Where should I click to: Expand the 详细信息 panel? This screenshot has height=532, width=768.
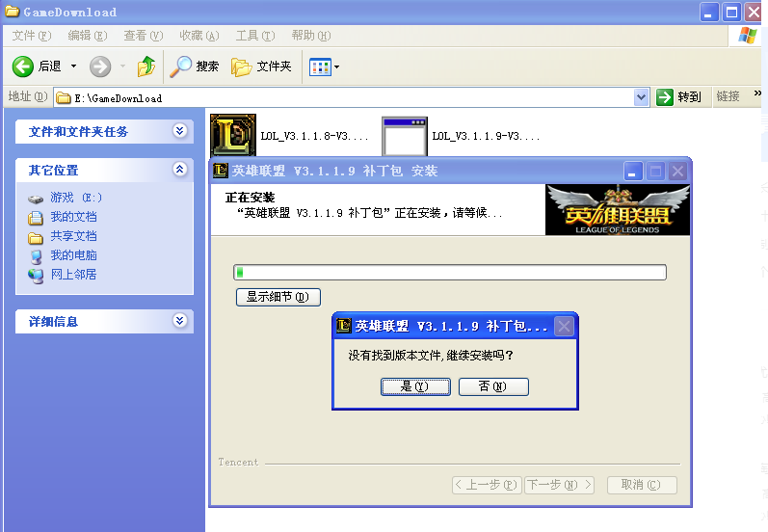pos(179,321)
